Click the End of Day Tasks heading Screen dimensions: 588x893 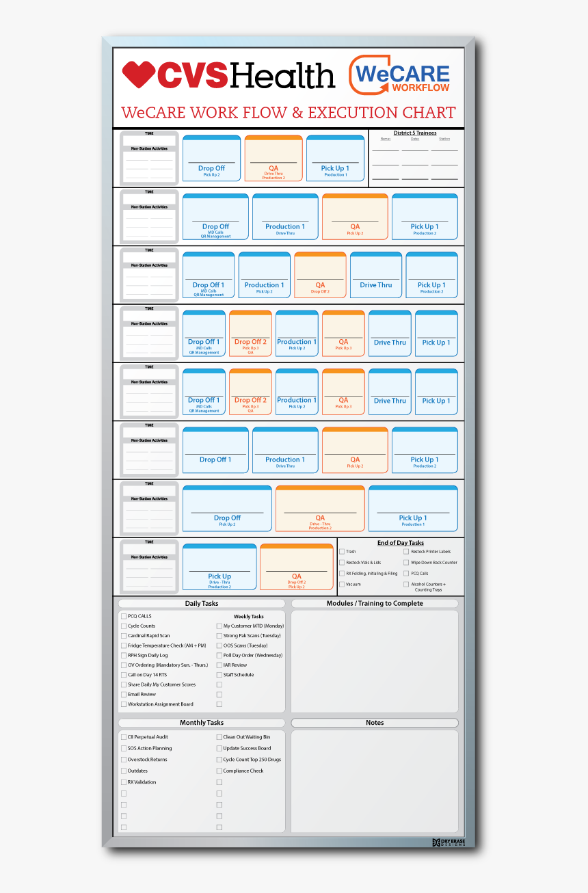tap(400, 543)
